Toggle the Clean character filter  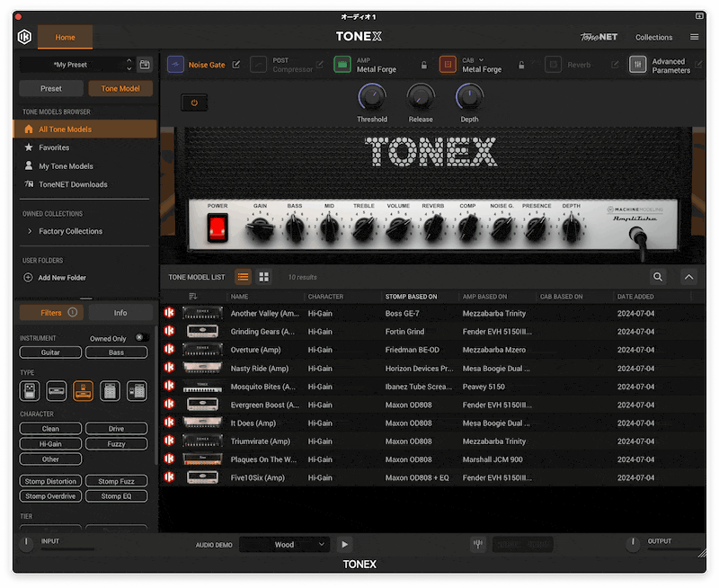[x=50, y=429]
